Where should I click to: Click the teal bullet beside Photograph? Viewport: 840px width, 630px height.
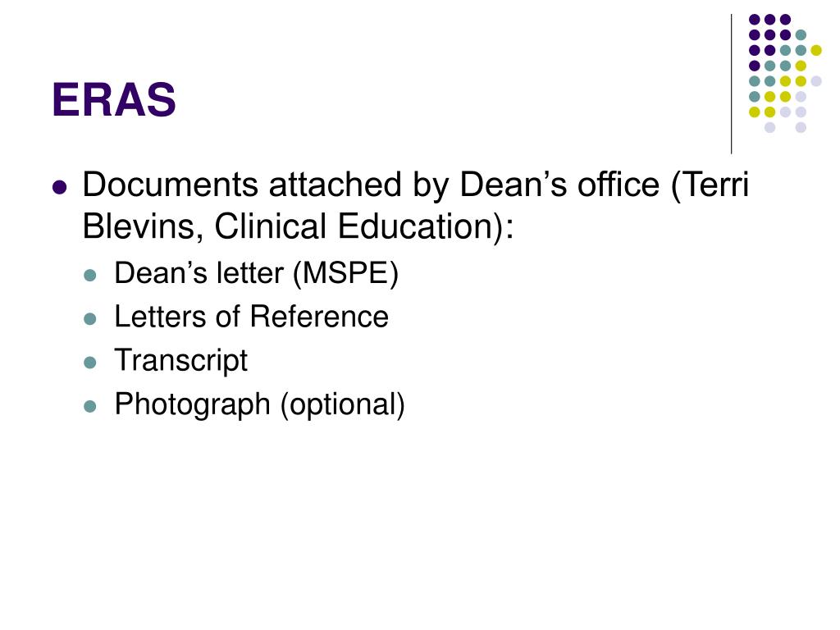(x=90, y=407)
